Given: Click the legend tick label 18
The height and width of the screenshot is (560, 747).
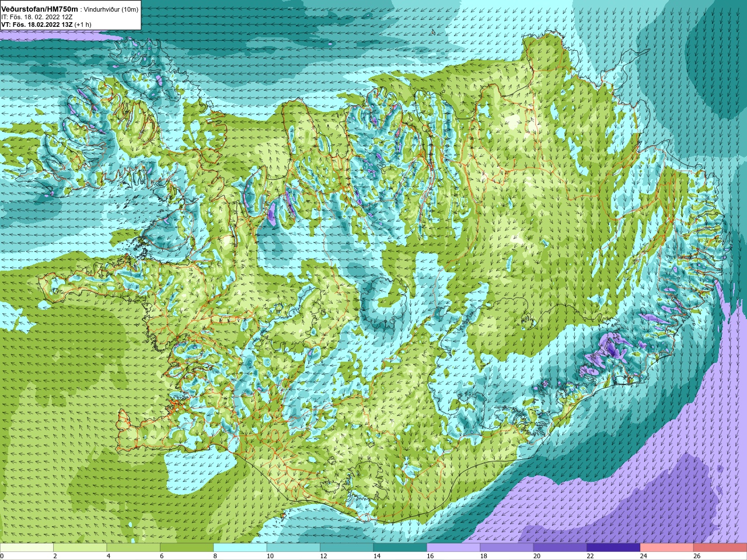Looking at the screenshot, I should click(x=484, y=556).
